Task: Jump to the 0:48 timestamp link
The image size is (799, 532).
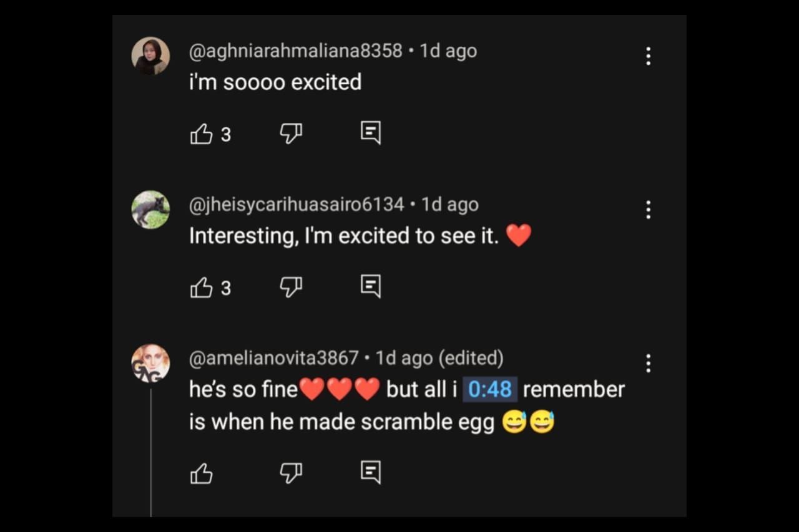Action: click(x=489, y=390)
